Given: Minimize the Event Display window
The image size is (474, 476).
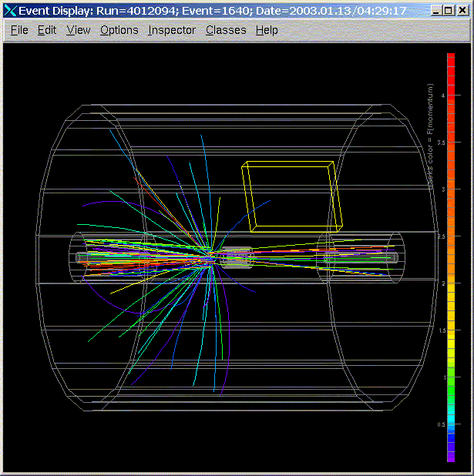Looking at the screenshot, I should (x=436, y=11).
